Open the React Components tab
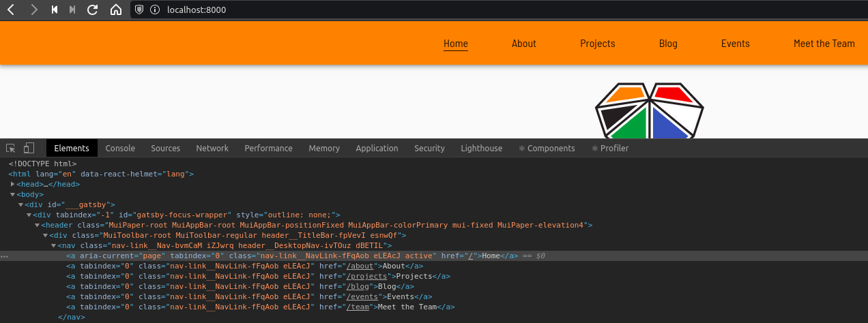868x323 pixels. tap(547, 148)
